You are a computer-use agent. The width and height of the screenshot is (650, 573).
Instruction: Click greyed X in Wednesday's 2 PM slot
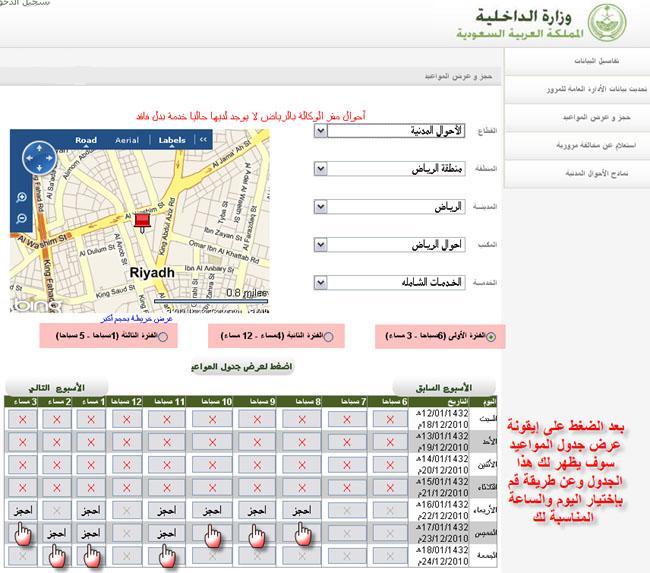point(56,511)
